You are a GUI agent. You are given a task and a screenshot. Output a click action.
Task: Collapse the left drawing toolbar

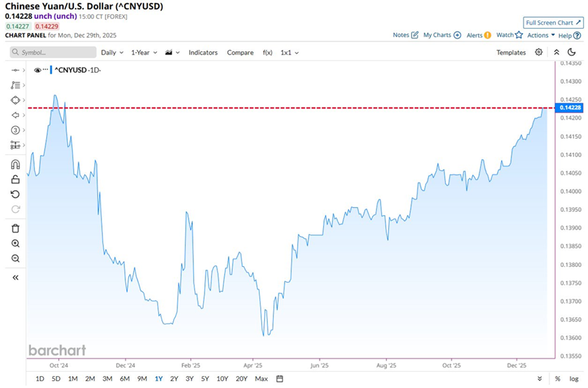pyautogui.click(x=15, y=278)
